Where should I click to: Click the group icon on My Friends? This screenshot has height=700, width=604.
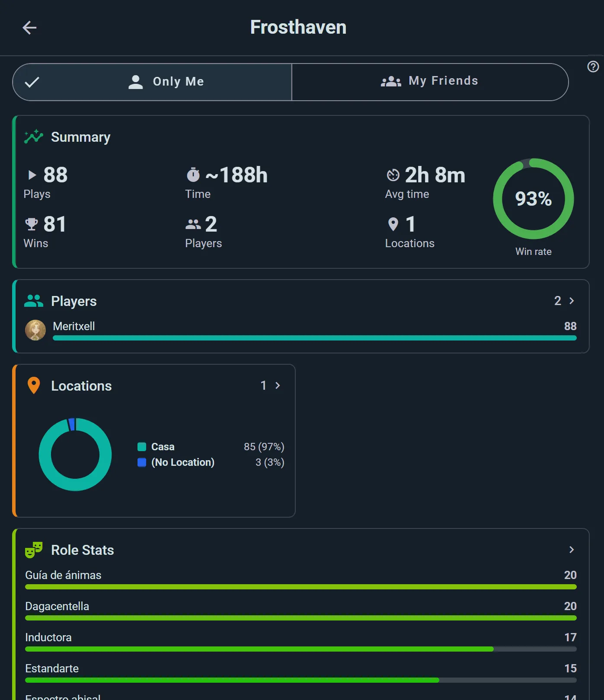click(x=391, y=81)
